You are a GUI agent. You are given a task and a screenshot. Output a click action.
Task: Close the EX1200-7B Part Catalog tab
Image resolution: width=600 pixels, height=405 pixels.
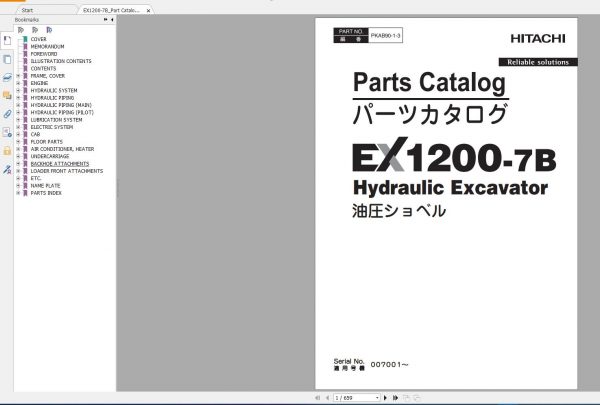tap(148, 11)
